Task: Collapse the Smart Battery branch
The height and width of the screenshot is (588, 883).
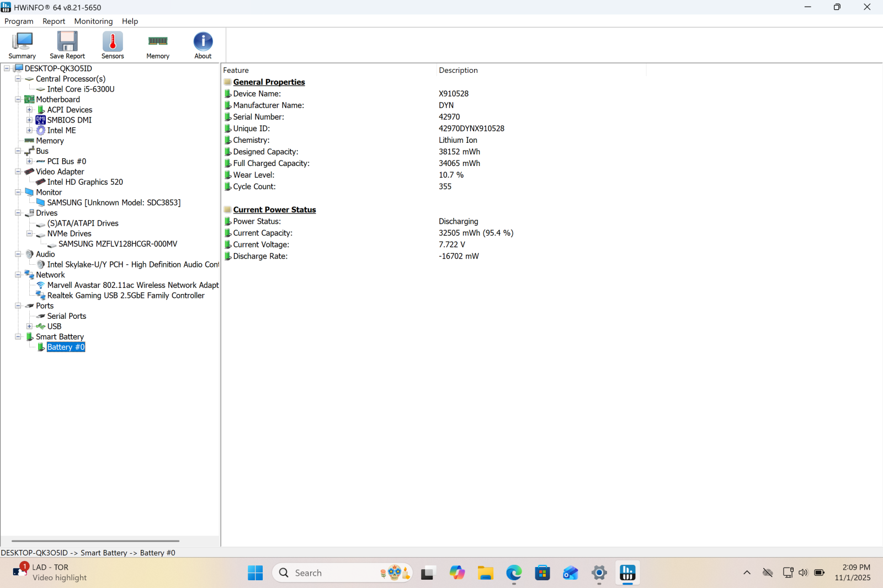Action: (18, 337)
